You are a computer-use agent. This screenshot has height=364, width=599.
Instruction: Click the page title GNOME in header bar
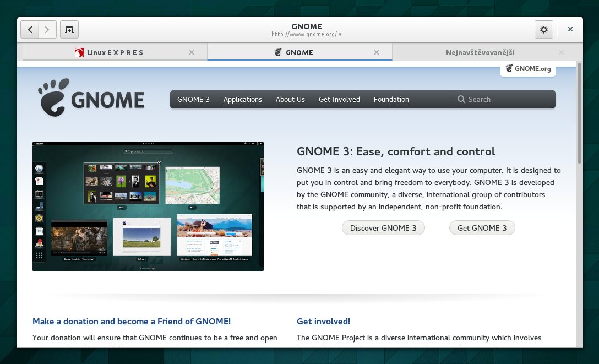[x=306, y=26]
